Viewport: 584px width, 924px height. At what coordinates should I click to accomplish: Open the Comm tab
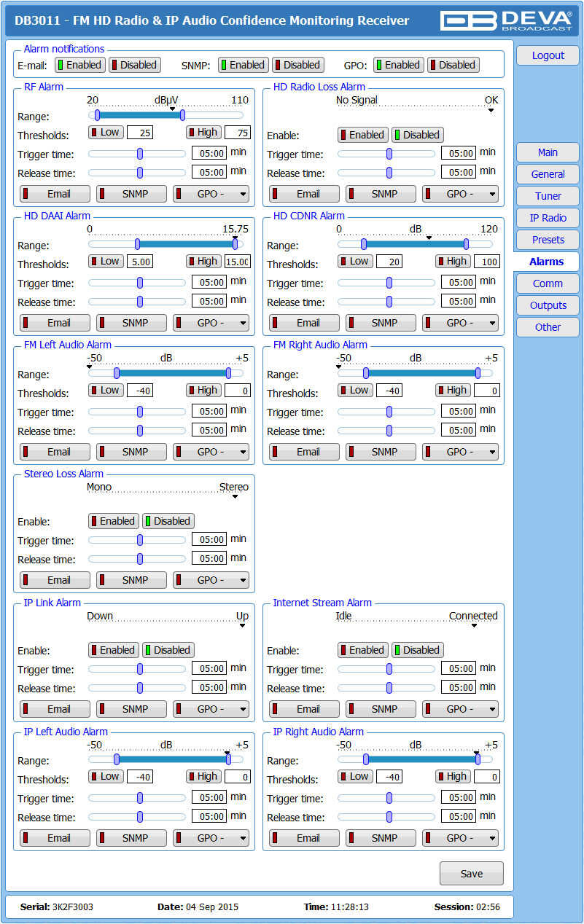coord(548,283)
